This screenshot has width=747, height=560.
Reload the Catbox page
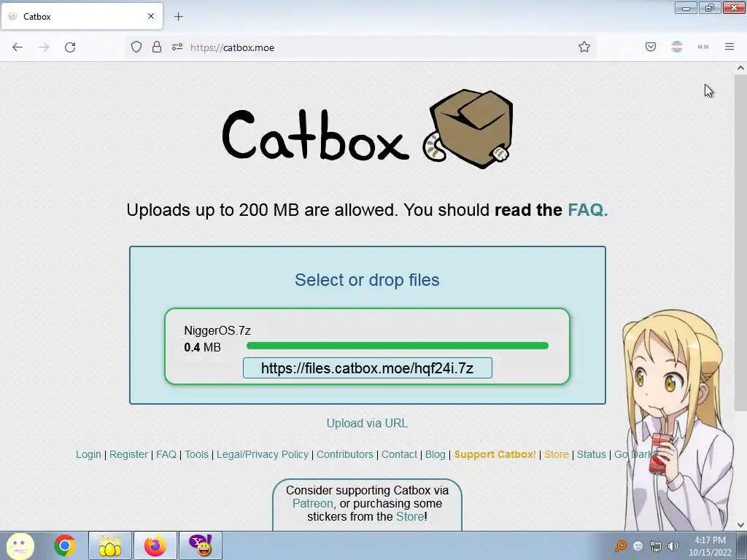pos(70,47)
